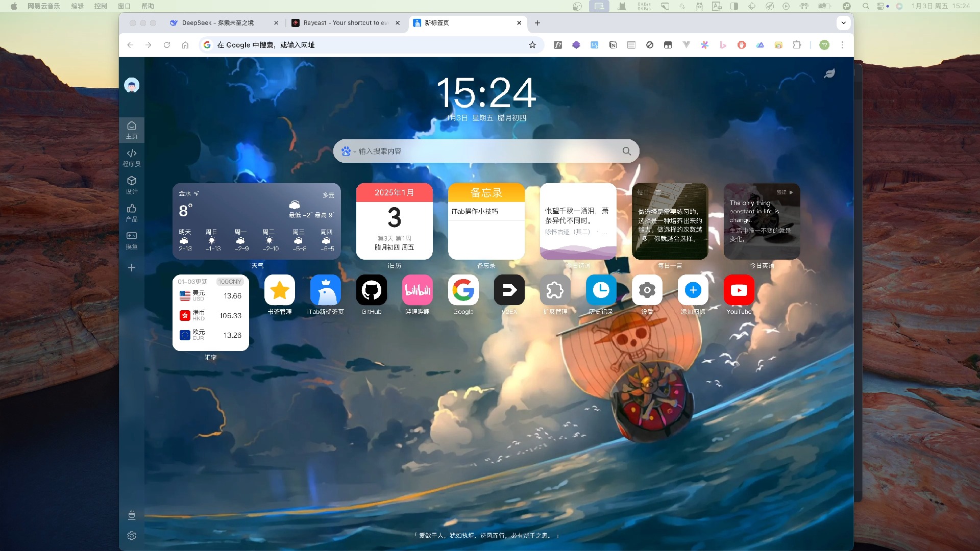Go back to the previous page

(130, 45)
